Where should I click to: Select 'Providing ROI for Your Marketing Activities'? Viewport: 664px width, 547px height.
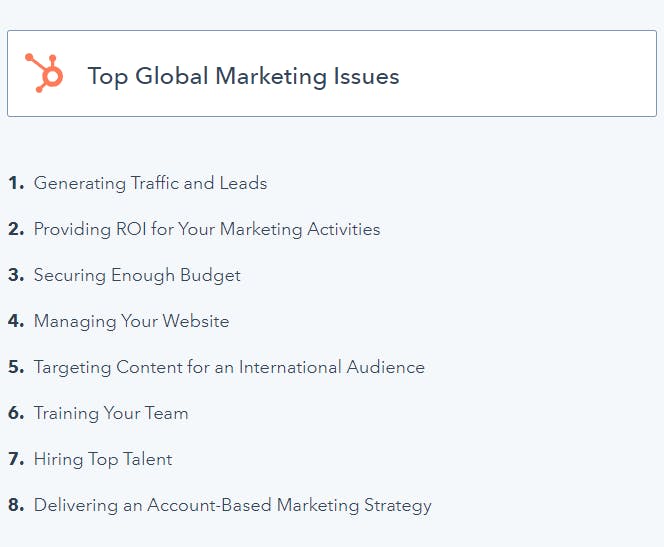pyautogui.click(x=207, y=229)
